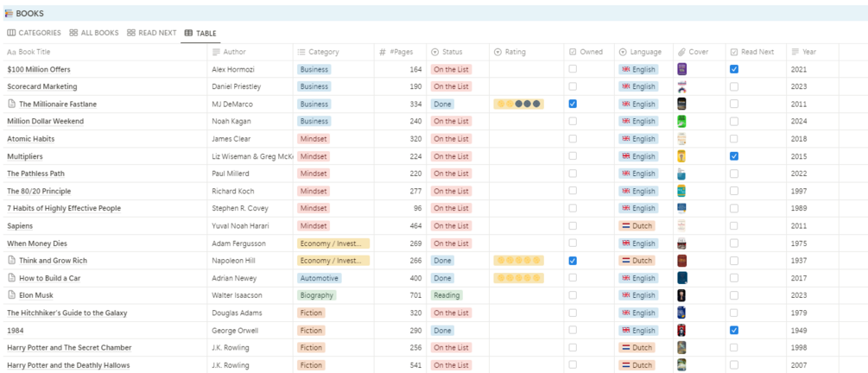
Task: Click Fiction tag for Harry Potter Secret Chamber
Action: click(x=311, y=348)
